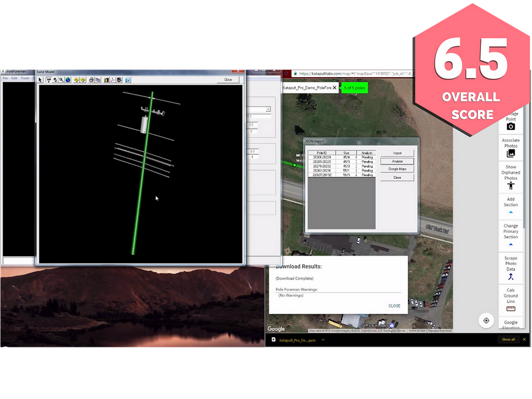The width and height of the screenshot is (532, 399).
Task: Click Show all in downloads bar
Action: (x=508, y=339)
